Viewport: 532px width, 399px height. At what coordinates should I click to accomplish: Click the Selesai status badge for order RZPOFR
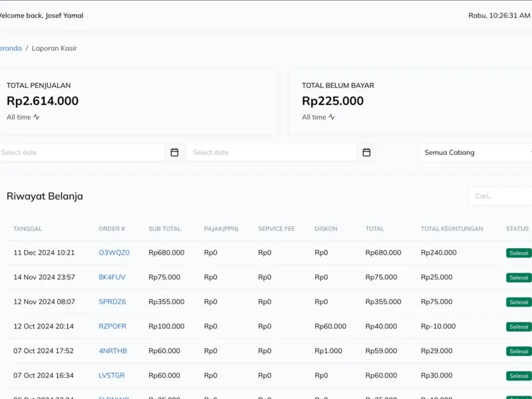[x=519, y=327]
